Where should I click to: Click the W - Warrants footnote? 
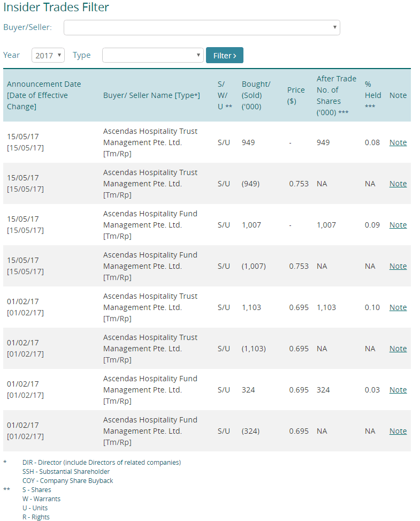(41, 499)
